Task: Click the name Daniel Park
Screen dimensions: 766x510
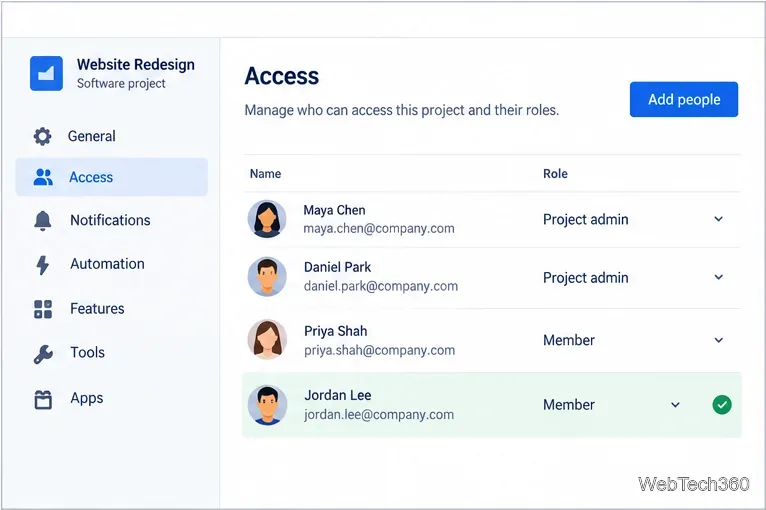Action: [x=337, y=267]
